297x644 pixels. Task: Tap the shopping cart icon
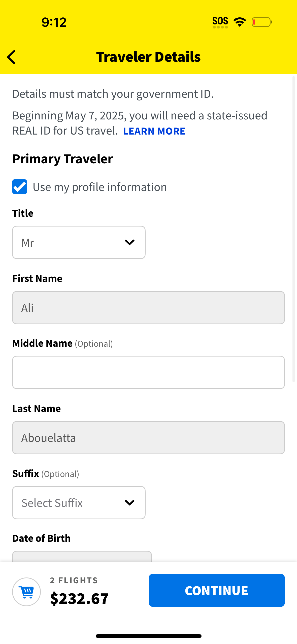tap(26, 592)
